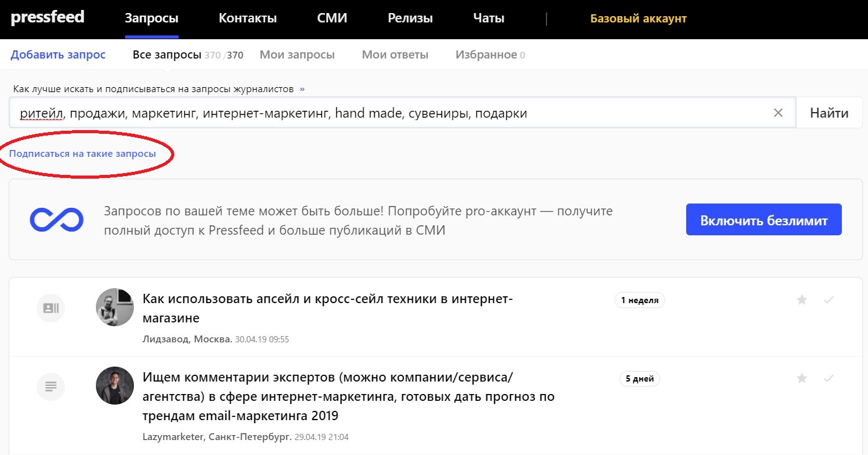Viewport: 868px width, 455px height.
Task: Mark the email-marketing request as done
Action: [x=828, y=378]
